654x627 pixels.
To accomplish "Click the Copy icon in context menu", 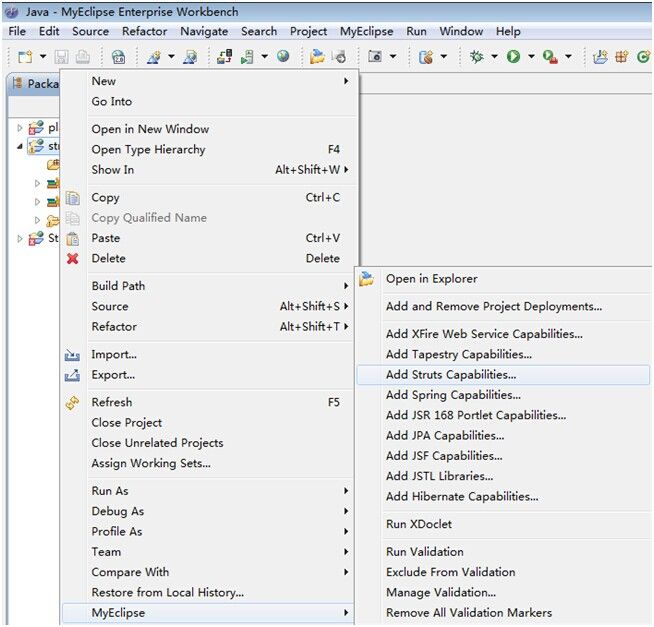I will click(x=73, y=198).
